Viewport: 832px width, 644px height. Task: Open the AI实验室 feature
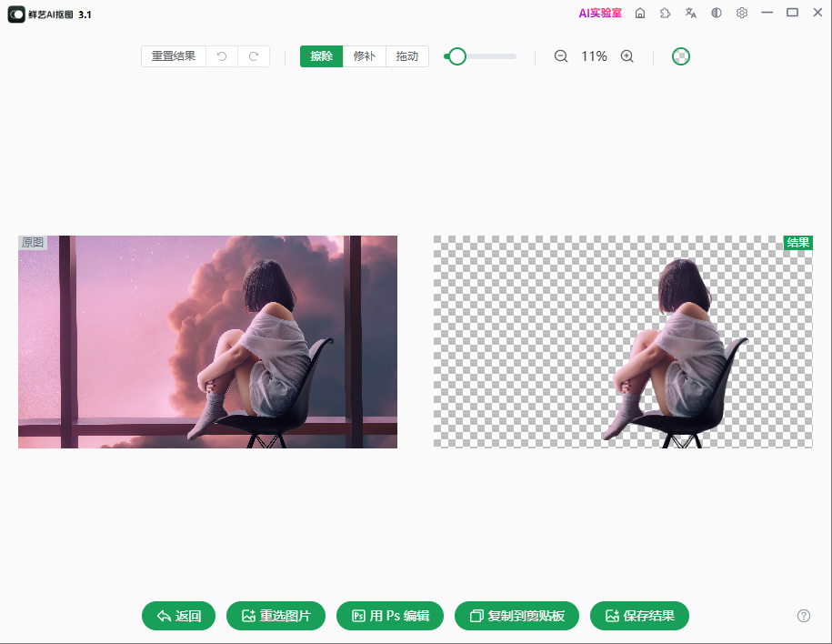click(600, 14)
